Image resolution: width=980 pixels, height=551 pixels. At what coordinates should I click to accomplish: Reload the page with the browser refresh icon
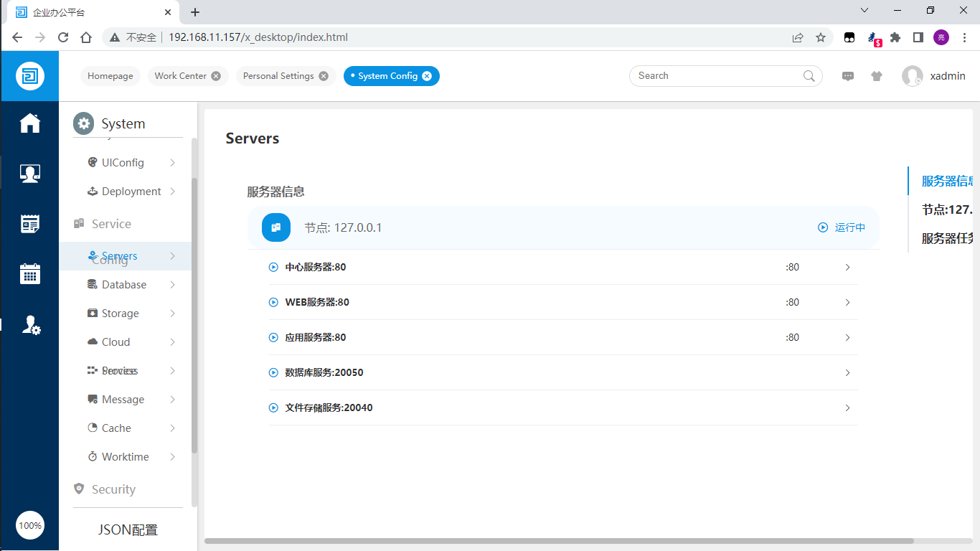[63, 37]
